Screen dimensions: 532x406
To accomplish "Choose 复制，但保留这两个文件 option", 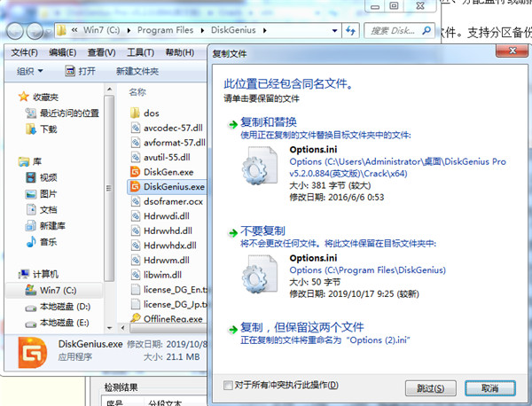I will point(302,327).
